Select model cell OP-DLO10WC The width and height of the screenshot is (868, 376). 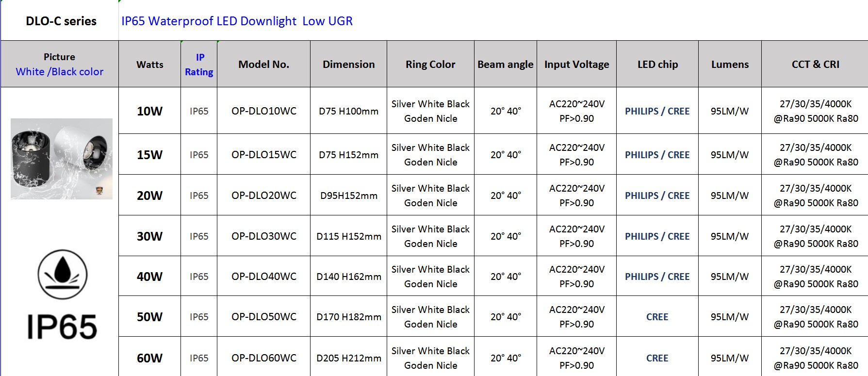tap(263, 111)
